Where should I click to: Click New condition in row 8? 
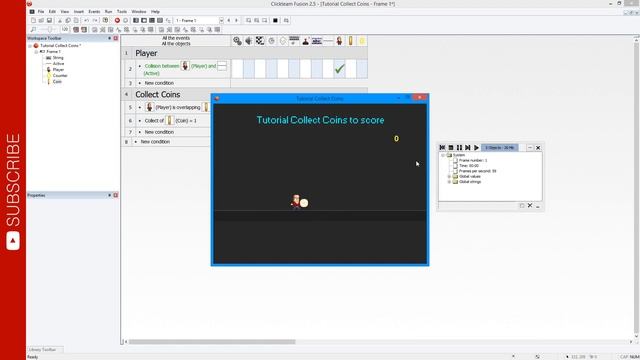pos(155,142)
